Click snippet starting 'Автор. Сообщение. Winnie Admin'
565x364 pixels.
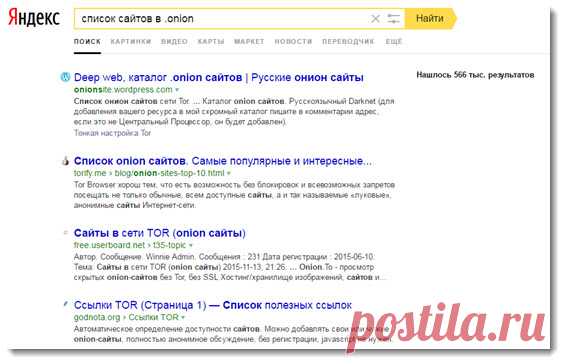pyautogui.click(x=230, y=267)
